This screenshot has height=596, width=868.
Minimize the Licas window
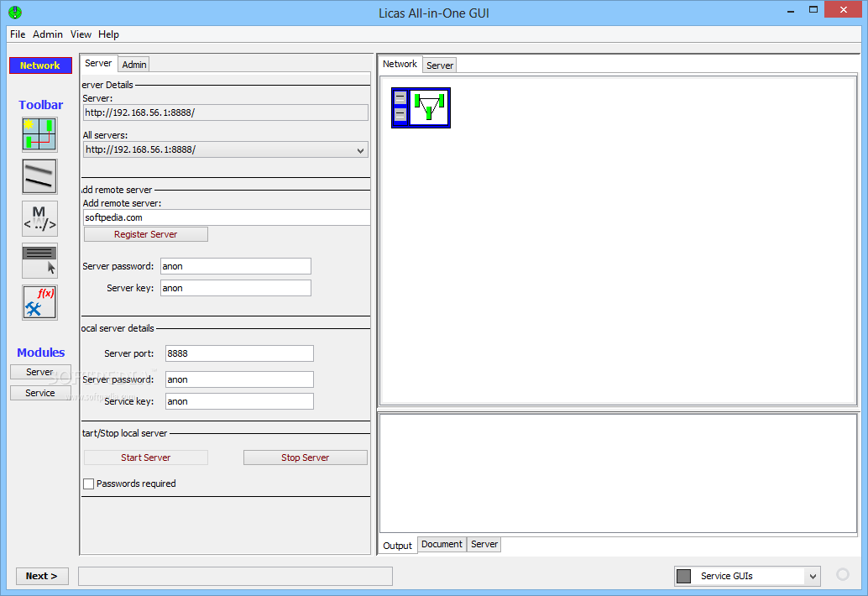pos(791,9)
